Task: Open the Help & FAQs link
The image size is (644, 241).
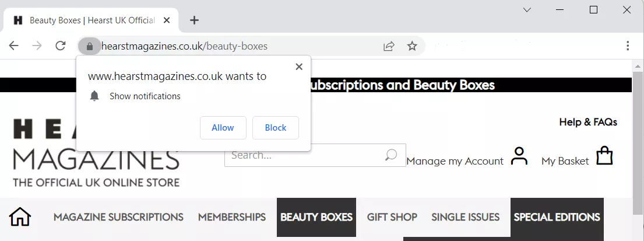Action: click(x=588, y=122)
